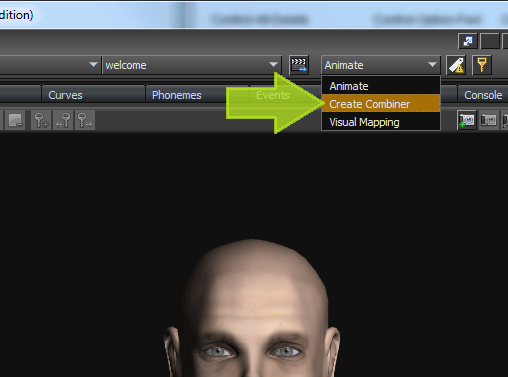Screen dimensions: 508x377
Task: Choose Visual Mapping from the mode list
Action: pos(381,122)
